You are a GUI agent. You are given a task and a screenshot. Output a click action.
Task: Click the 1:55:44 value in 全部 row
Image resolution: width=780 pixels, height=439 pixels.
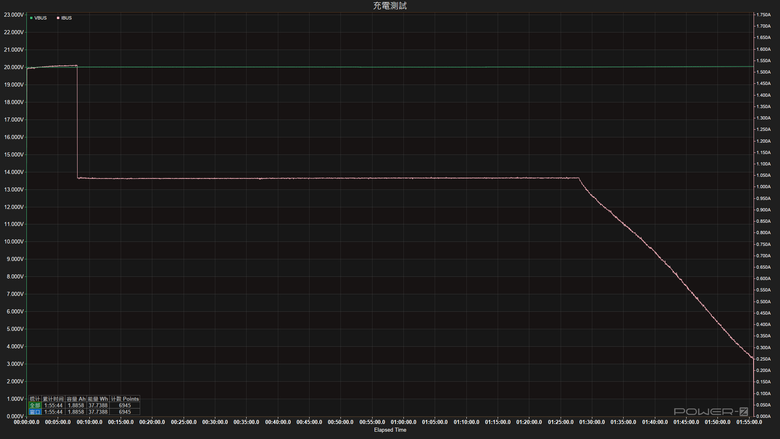coord(53,405)
